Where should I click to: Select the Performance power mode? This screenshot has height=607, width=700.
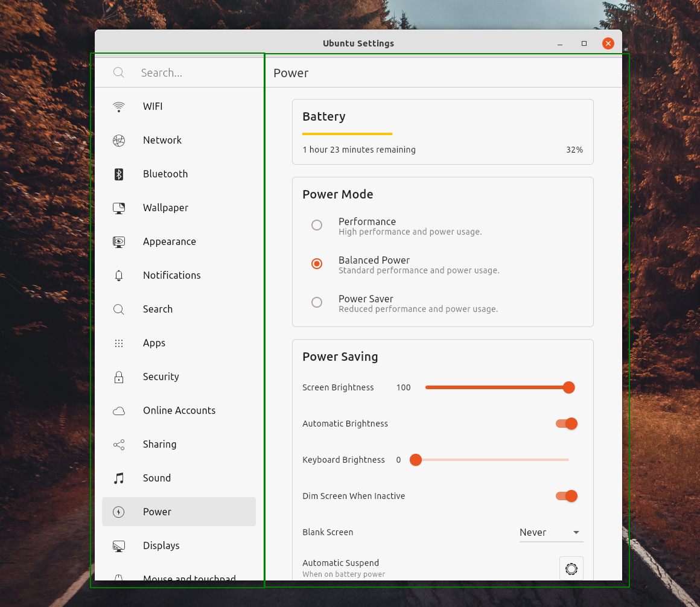(x=317, y=225)
